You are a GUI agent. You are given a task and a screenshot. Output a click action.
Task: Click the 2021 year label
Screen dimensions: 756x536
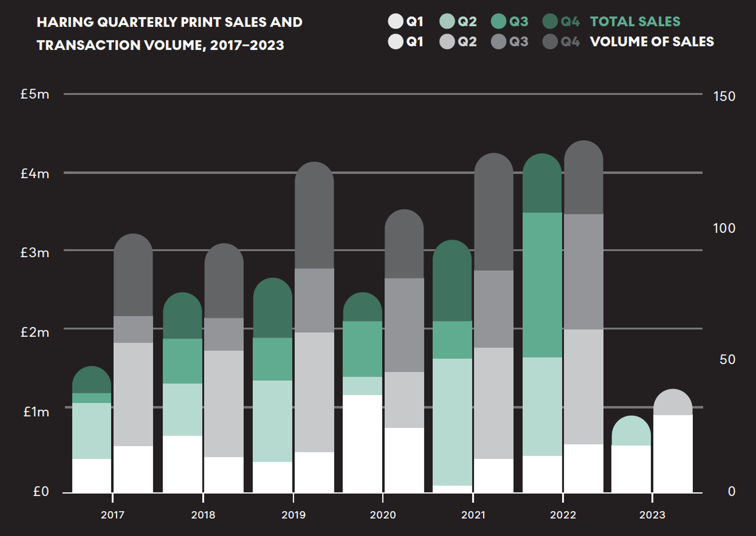tap(473, 515)
